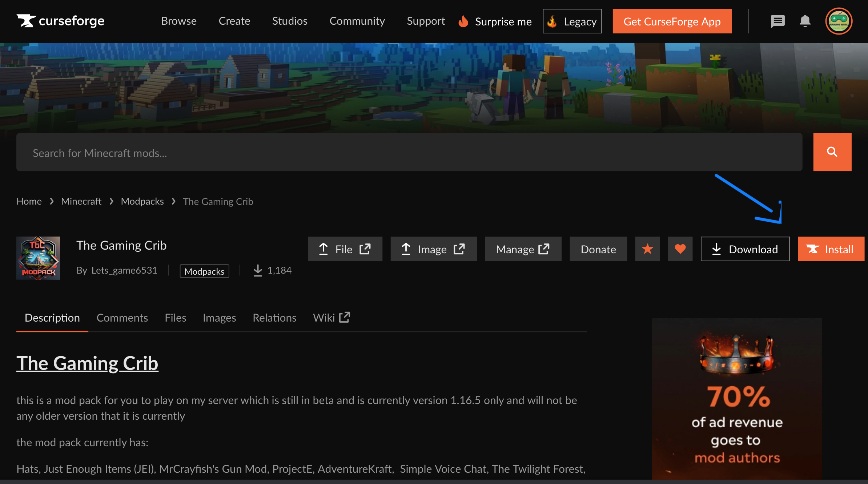This screenshot has height=484, width=868.
Task: Focus the Search for Minecraft mods field
Action: (x=409, y=153)
